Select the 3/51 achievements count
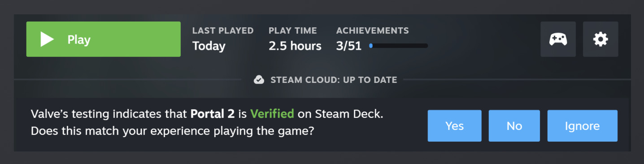The width and height of the screenshot is (644, 164). [x=349, y=46]
